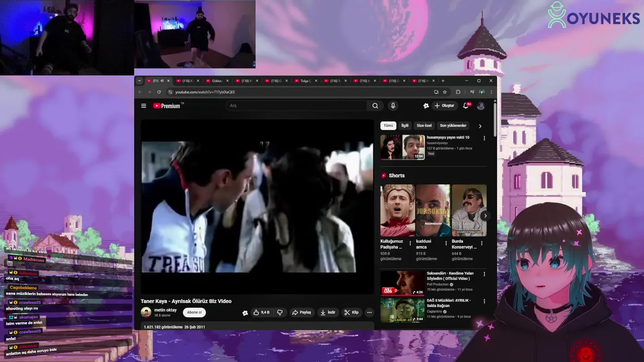Open the Kulluğumuz Padişaha short thumbnail
This screenshot has width=644, height=362.
pyautogui.click(x=397, y=210)
